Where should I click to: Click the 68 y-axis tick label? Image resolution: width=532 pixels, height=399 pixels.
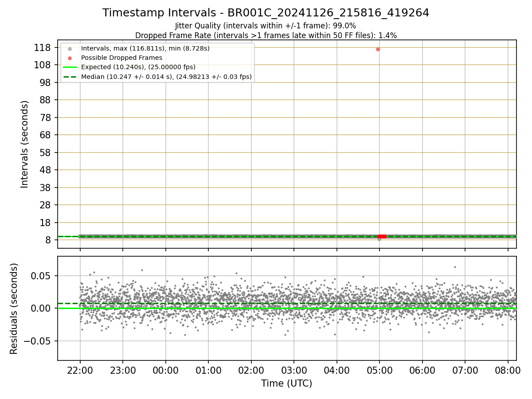click(46, 135)
